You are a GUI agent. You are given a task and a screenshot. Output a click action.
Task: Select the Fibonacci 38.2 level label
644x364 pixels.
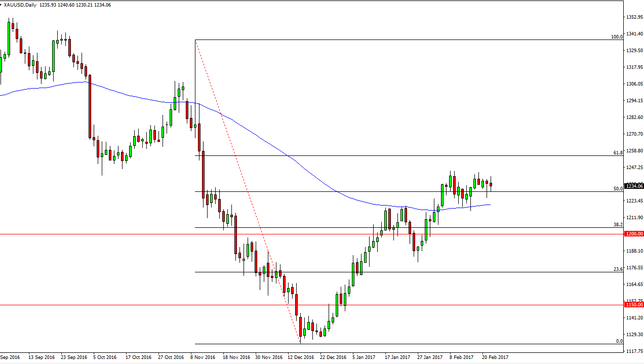[618, 224]
